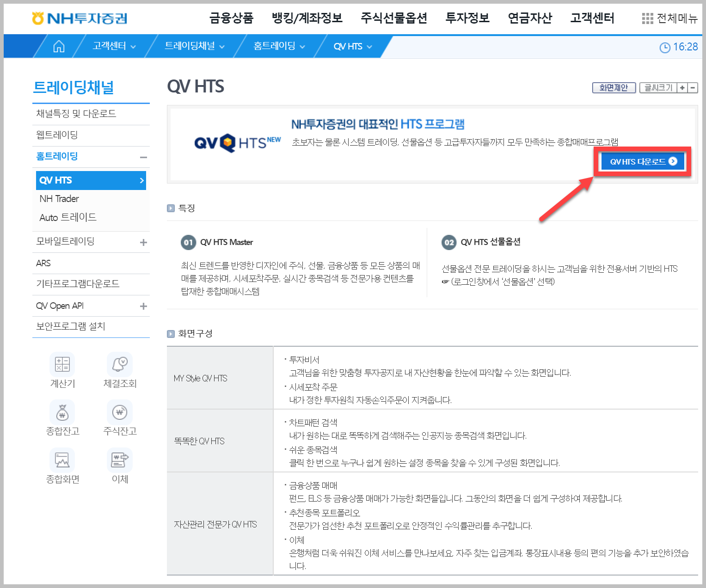This screenshot has height=588, width=706.
Task: Click the 추천종목 포트폴리오 bullet text
Action: coord(325,513)
